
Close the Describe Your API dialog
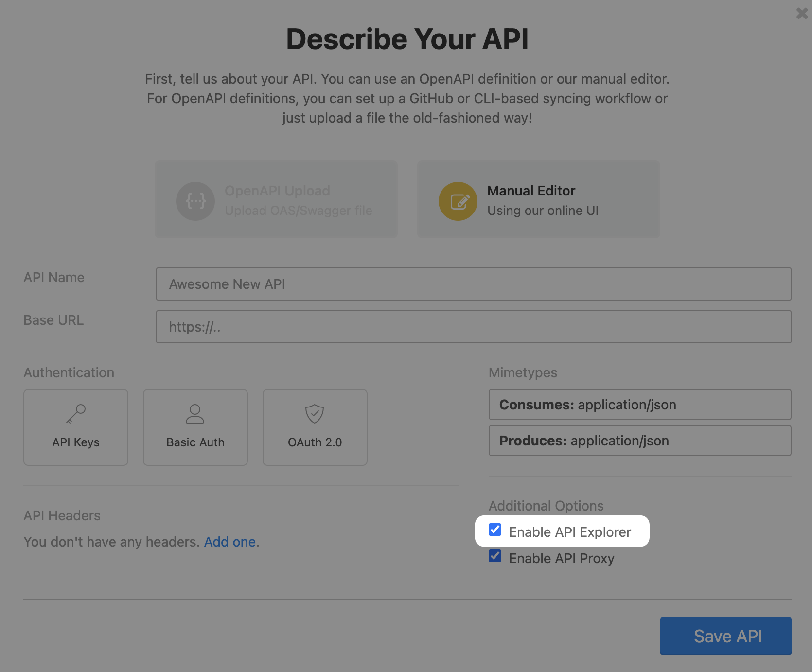coord(801,14)
